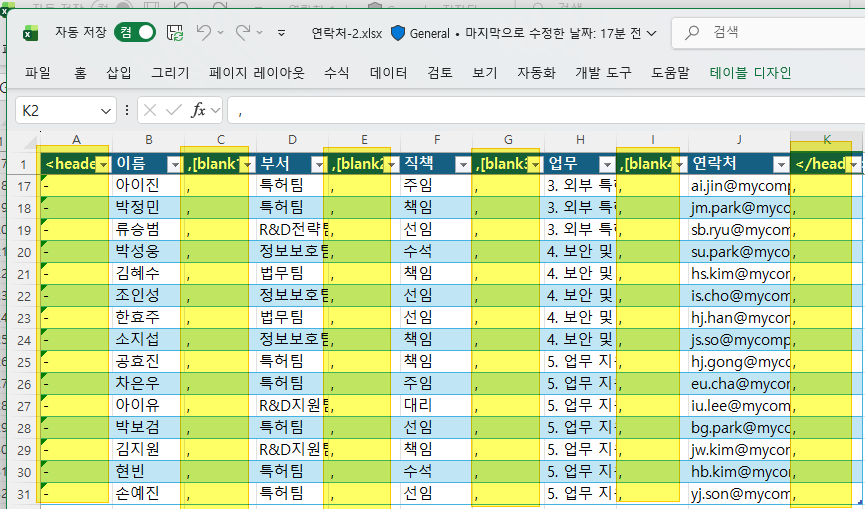The height and width of the screenshot is (509, 865).
Task: Click cell with name 한효주
Action: (148, 318)
